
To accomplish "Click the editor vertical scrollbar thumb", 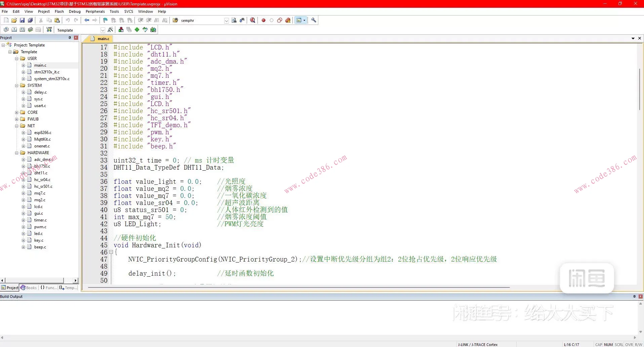I will coord(640,89).
